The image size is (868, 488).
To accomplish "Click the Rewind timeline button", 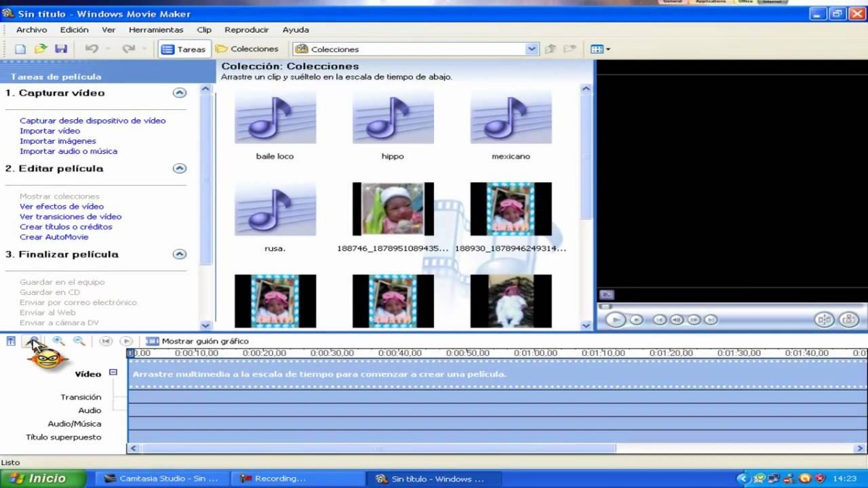I will coord(106,341).
